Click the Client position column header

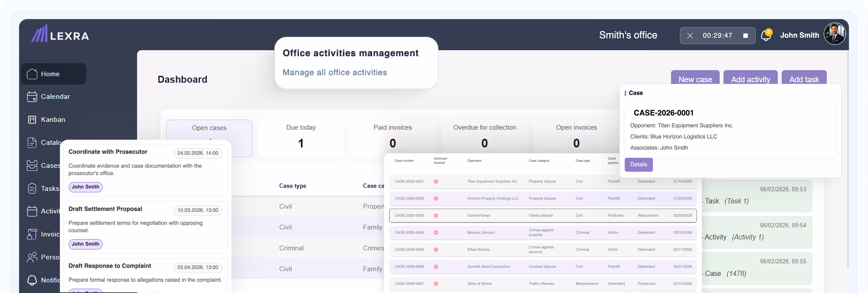pos(613,161)
